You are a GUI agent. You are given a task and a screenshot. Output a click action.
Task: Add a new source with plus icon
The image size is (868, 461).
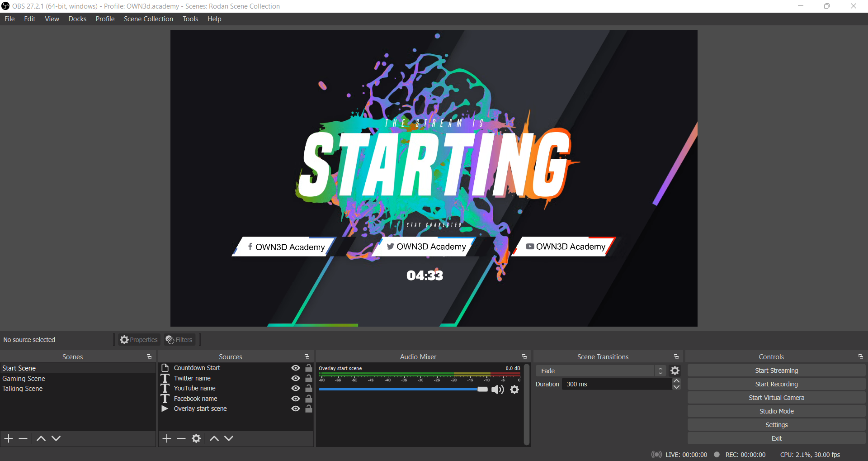[x=167, y=438]
